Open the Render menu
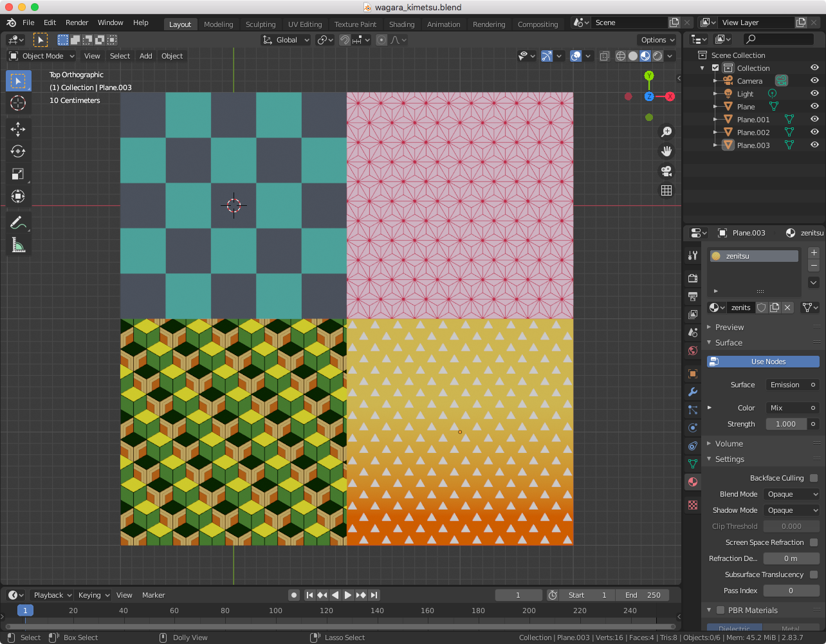 (77, 23)
